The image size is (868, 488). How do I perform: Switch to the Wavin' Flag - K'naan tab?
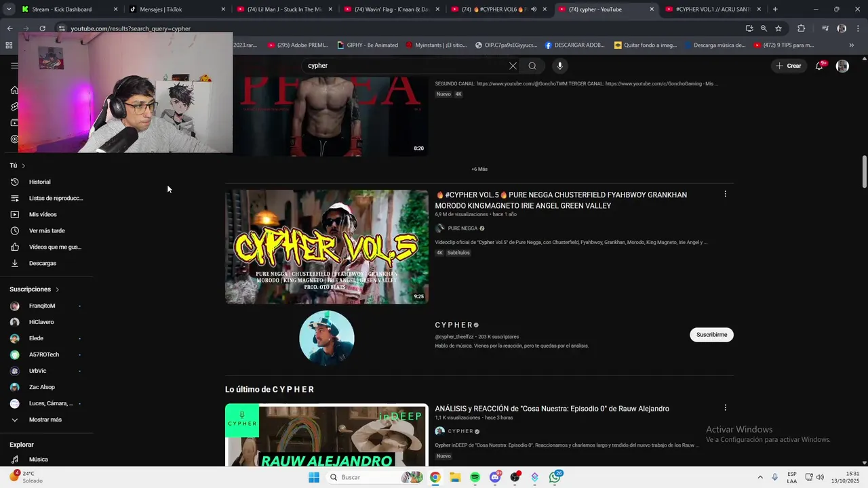(391, 9)
